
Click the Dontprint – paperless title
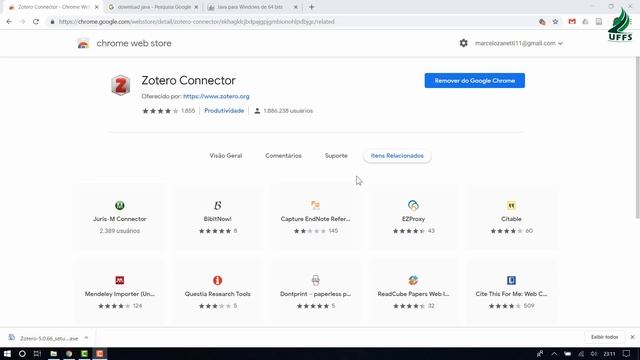coord(315,293)
